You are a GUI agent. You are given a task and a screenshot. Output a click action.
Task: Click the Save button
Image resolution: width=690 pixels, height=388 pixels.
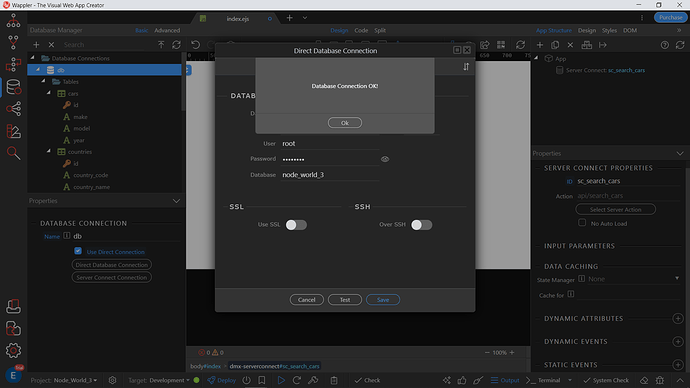tap(383, 300)
